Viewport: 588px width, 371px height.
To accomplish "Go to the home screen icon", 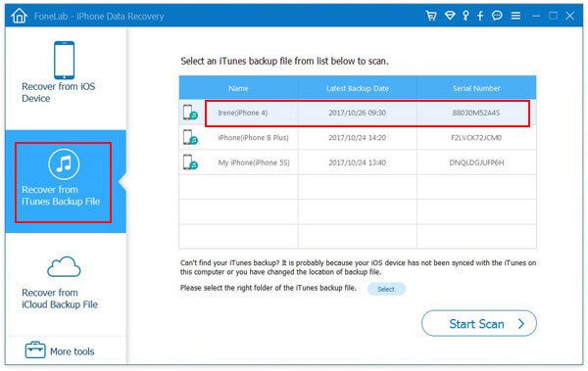I will pyautogui.click(x=20, y=16).
